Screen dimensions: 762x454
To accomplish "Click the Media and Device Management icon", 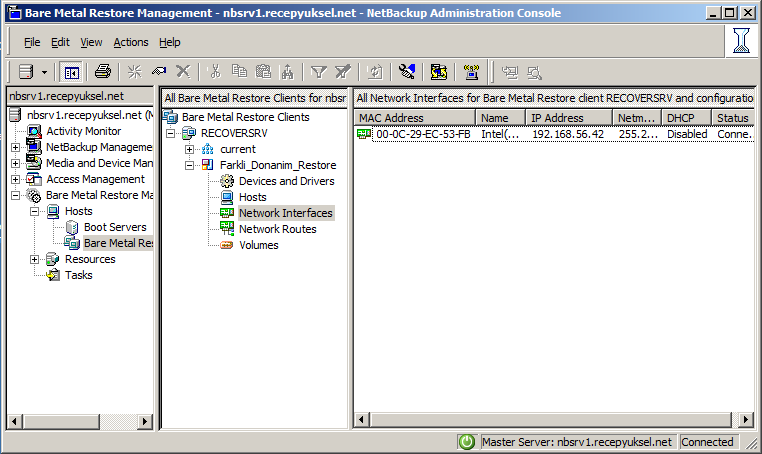I will coord(34,162).
